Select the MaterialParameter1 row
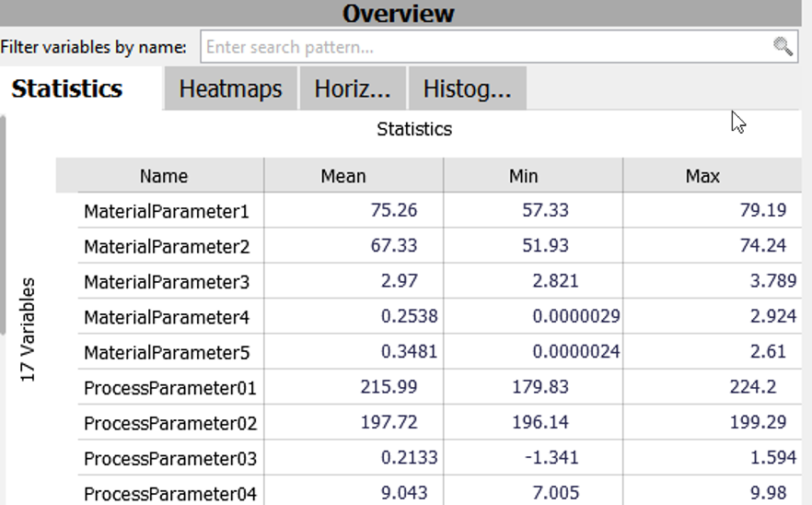The width and height of the screenshot is (812, 505). pos(167,211)
